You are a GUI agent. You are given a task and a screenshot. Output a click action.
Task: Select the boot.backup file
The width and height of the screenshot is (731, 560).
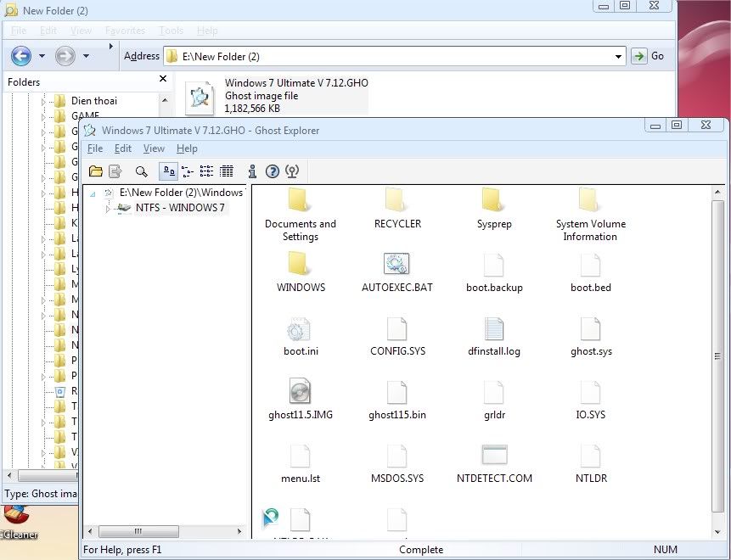click(494, 272)
